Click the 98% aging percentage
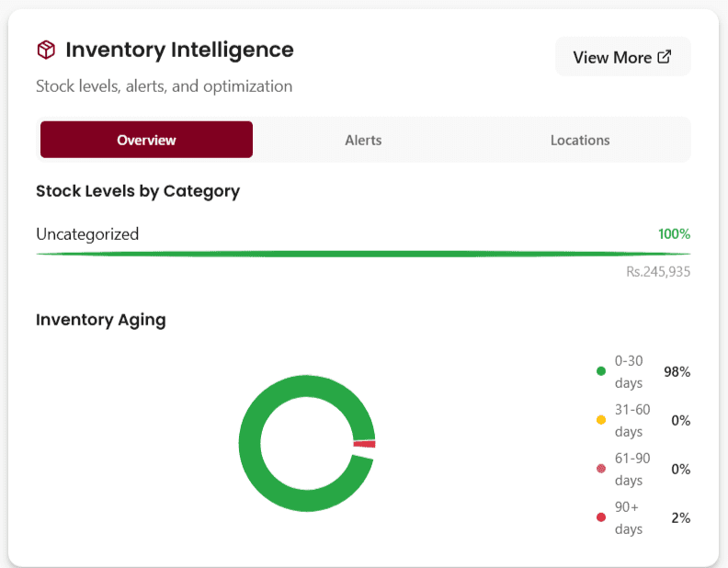728x568 pixels. (x=677, y=371)
